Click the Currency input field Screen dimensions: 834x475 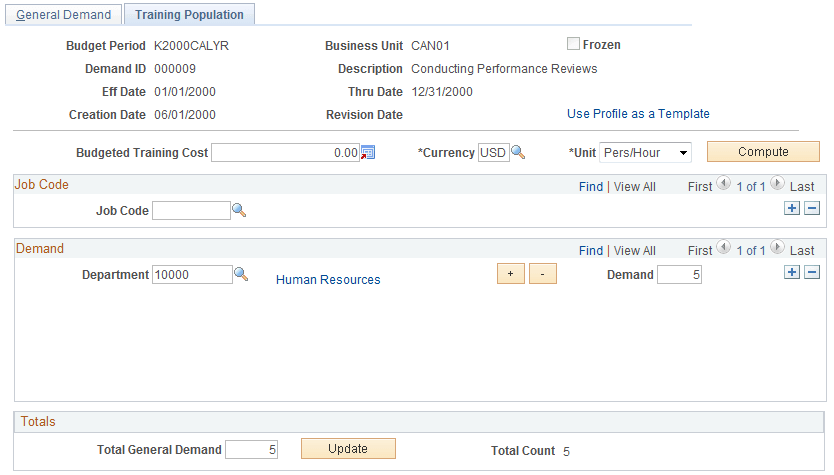click(494, 153)
